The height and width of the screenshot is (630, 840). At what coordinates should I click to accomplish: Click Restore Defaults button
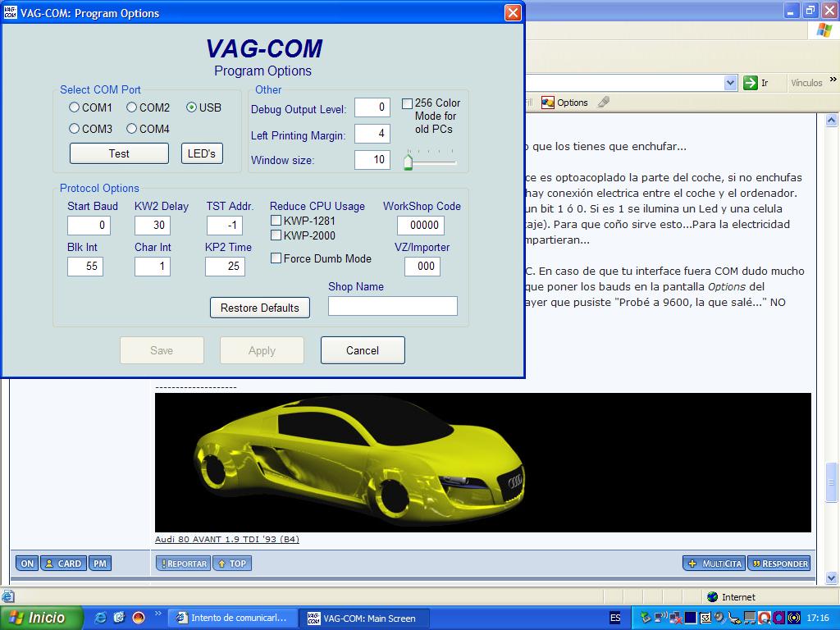tap(260, 308)
